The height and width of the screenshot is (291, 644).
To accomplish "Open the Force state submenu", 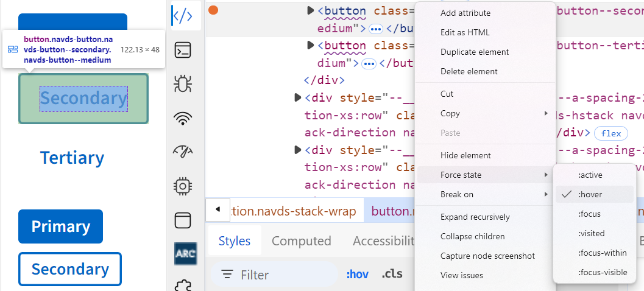I will (485, 175).
